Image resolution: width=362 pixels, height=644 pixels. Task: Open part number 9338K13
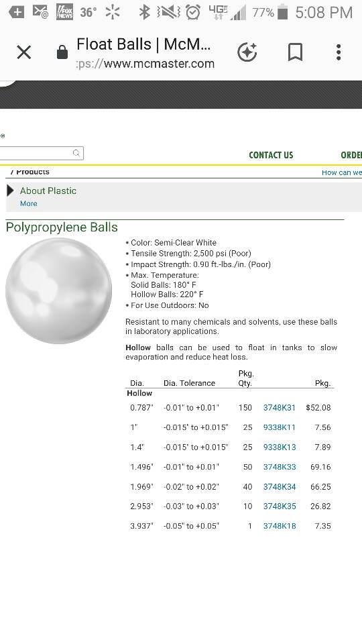coord(280,447)
